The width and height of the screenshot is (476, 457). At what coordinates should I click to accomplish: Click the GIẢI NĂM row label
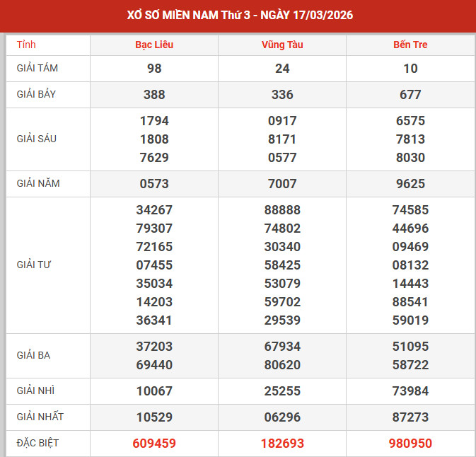pos(38,183)
